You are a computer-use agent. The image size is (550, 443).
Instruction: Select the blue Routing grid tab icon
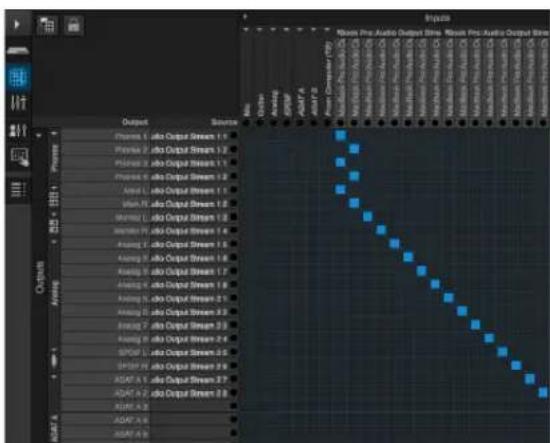pyautogui.click(x=18, y=78)
